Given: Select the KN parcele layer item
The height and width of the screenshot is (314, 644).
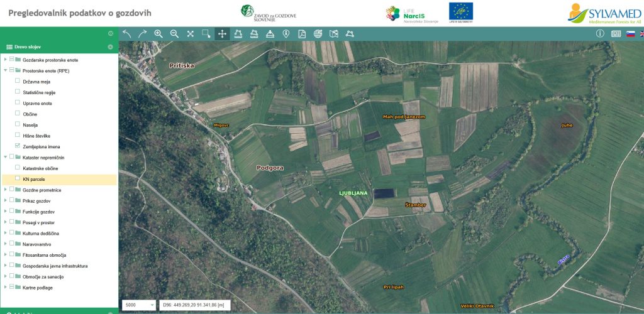Looking at the screenshot, I should point(34,179).
